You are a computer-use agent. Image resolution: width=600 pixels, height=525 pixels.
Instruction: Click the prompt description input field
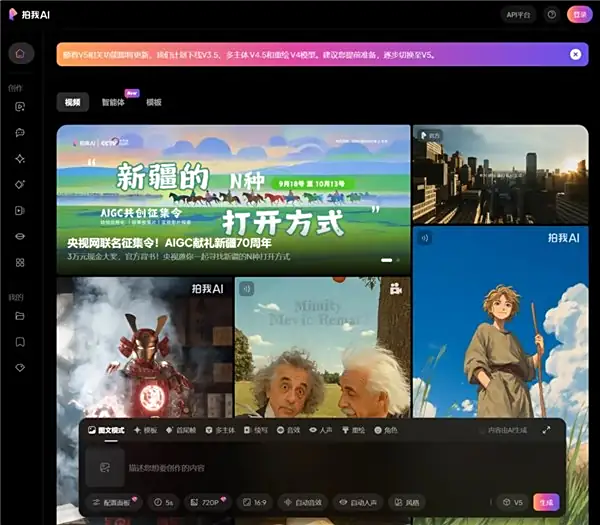pyautogui.click(x=300, y=467)
